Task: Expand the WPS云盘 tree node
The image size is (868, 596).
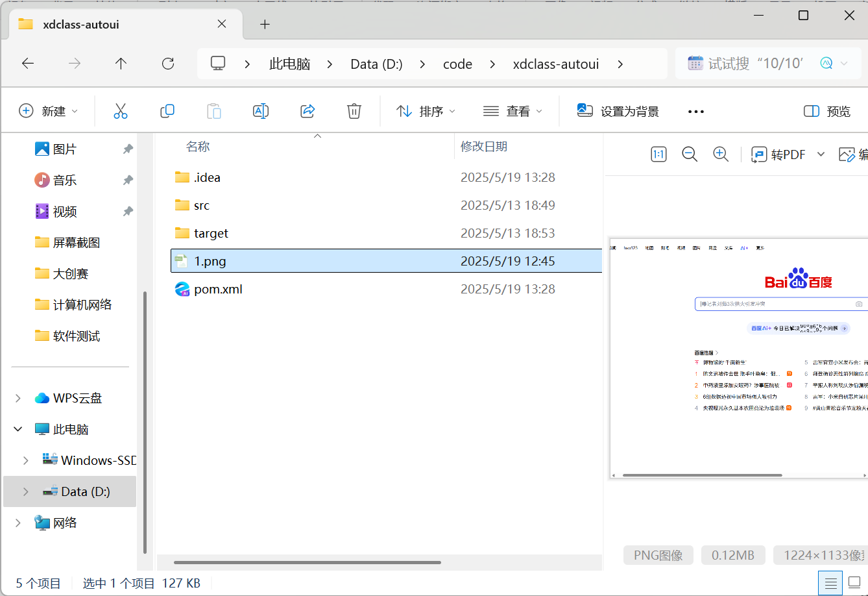Action: (18, 398)
